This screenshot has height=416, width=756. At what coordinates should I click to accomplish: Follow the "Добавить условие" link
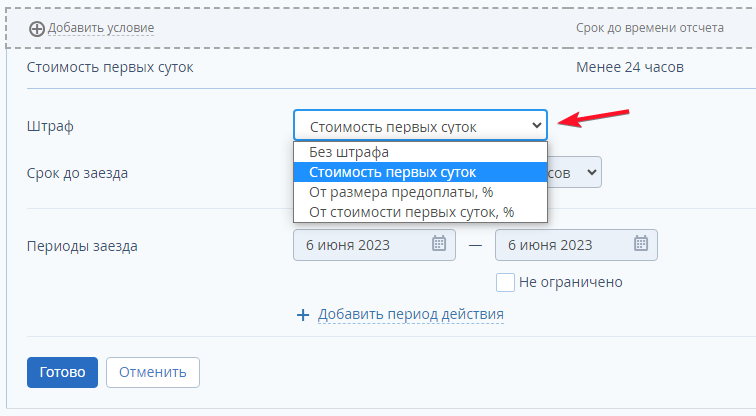click(x=101, y=28)
